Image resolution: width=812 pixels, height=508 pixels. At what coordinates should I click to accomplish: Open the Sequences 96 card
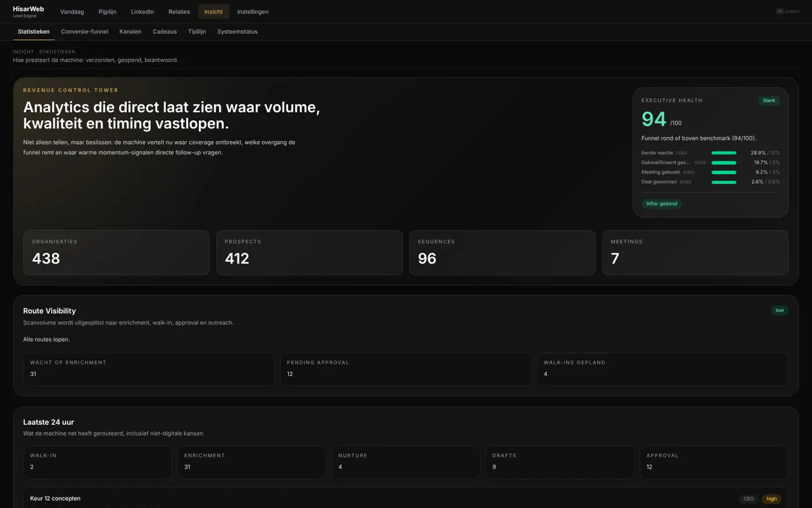tap(502, 253)
